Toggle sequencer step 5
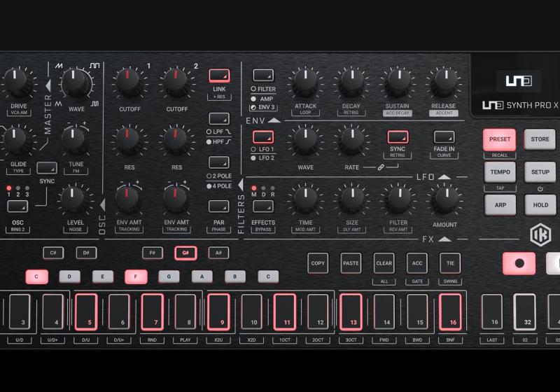The width and height of the screenshot is (560, 392). [x=86, y=311]
